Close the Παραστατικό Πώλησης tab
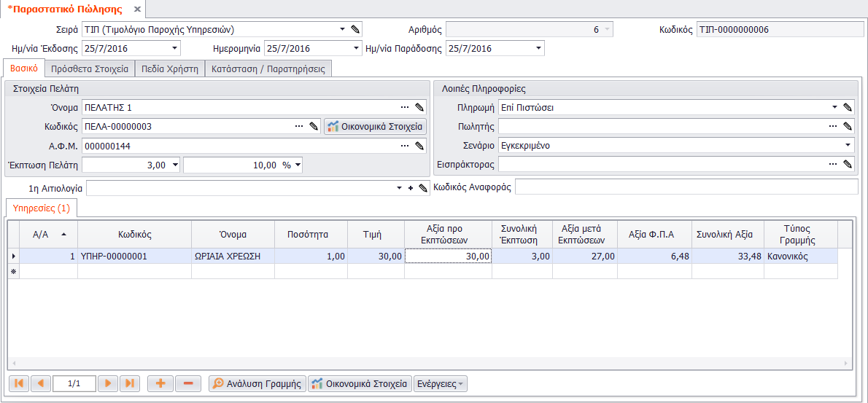This screenshot has height=403, width=868. [x=138, y=10]
